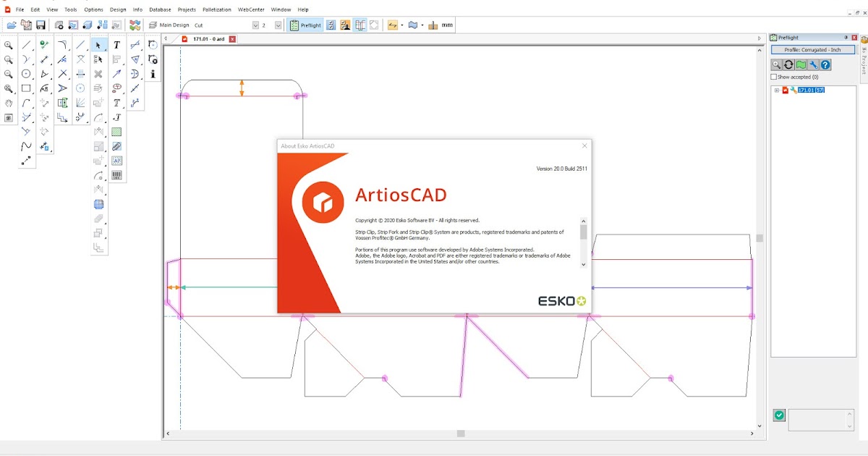Image resolution: width=868 pixels, height=456 pixels.
Task: Click the canvas horizontal scrollbar thumb
Action: coord(461,434)
